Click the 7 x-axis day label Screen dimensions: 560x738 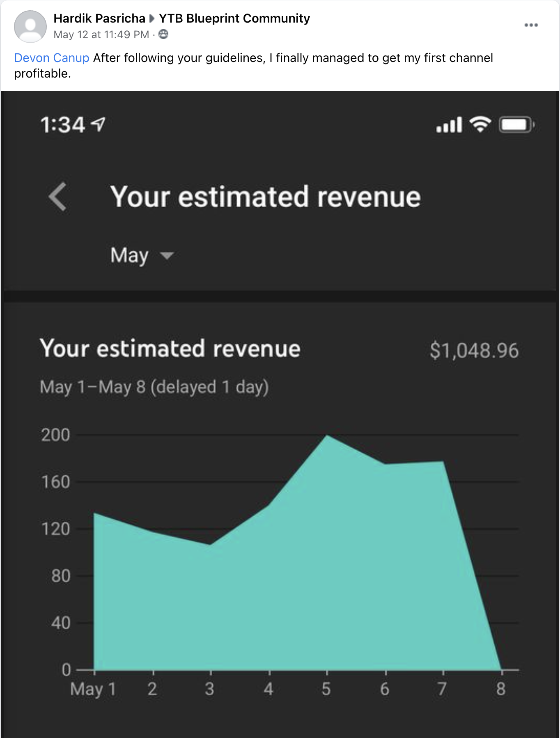(442, 689)
